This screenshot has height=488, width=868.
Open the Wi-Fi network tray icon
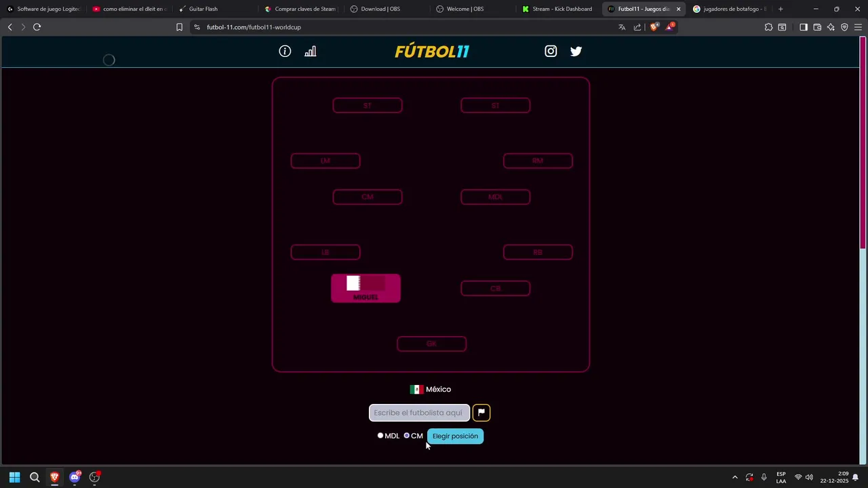798,477
